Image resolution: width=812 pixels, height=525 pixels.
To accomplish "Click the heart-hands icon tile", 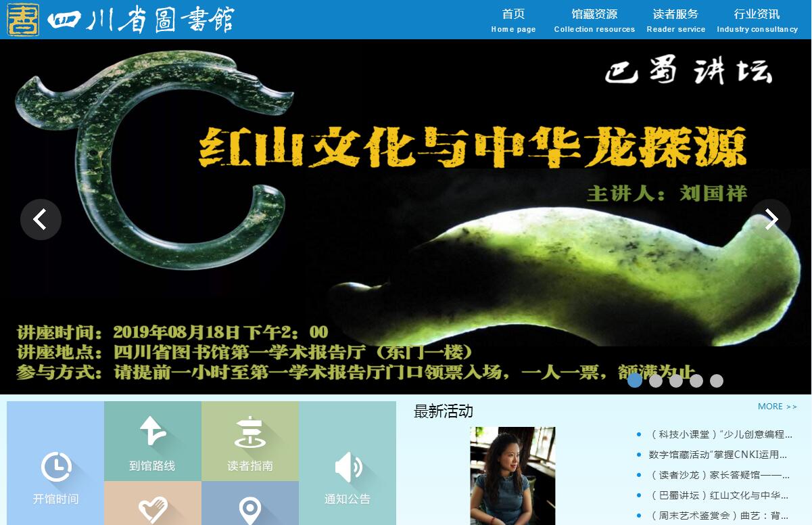I will (153, 509).
